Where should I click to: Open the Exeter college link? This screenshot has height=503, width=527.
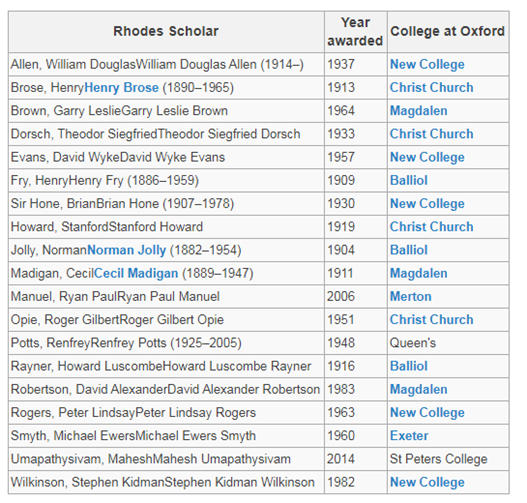point(409,436)
